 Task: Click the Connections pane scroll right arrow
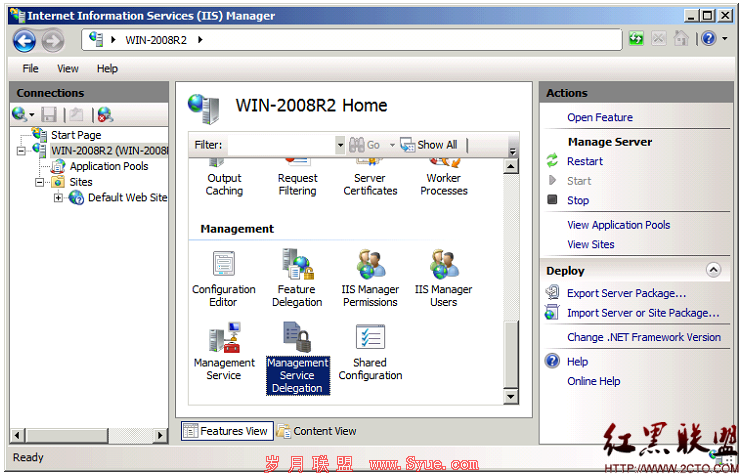coord(161,435)
